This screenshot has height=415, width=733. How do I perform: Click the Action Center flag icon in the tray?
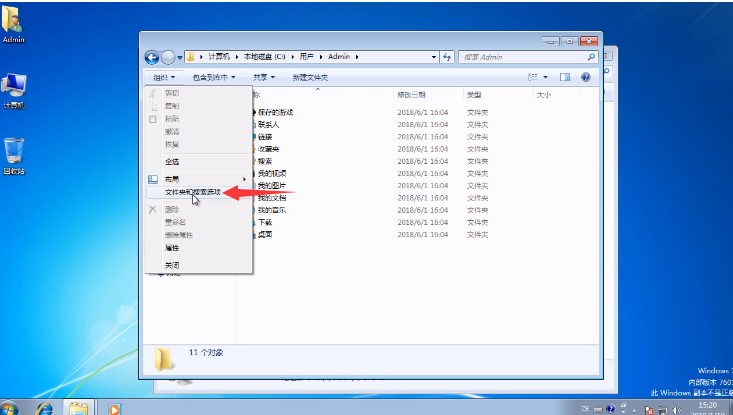(649, 410)
